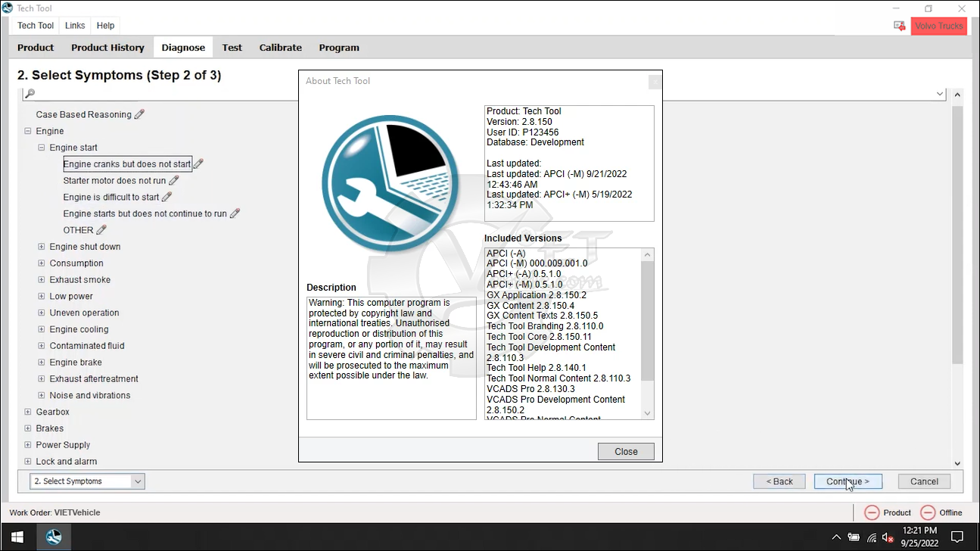Click pencil icon next to Case Based Reasoning

(x=139, y=114)
